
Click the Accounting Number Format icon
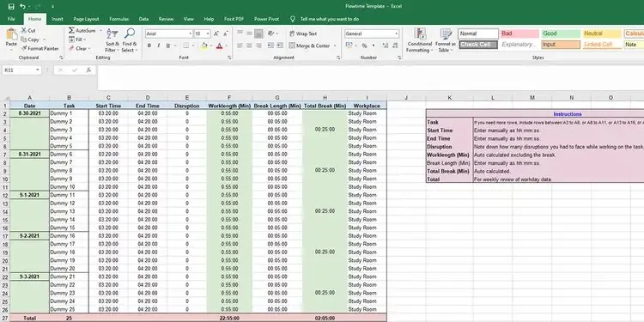point(349,46)
